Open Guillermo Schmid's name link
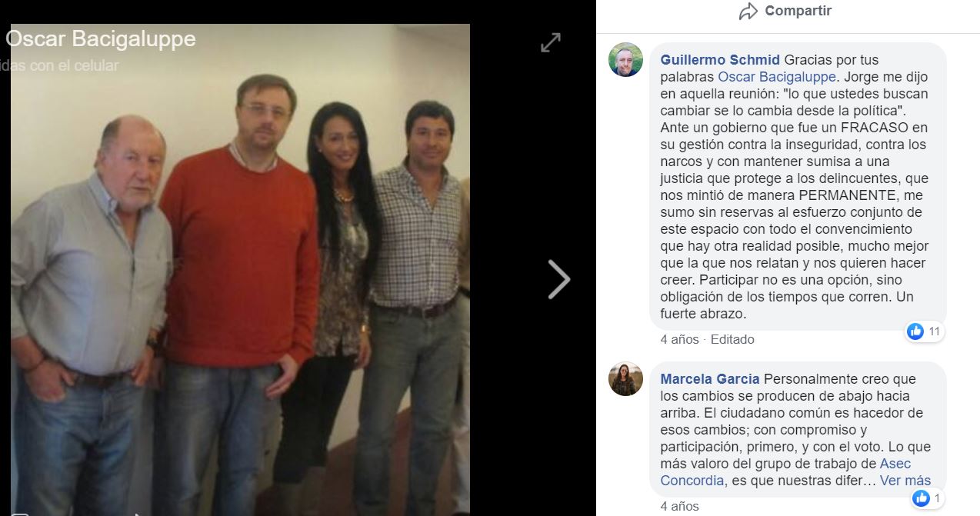This screenshot has width=980, height=516. 720,60
